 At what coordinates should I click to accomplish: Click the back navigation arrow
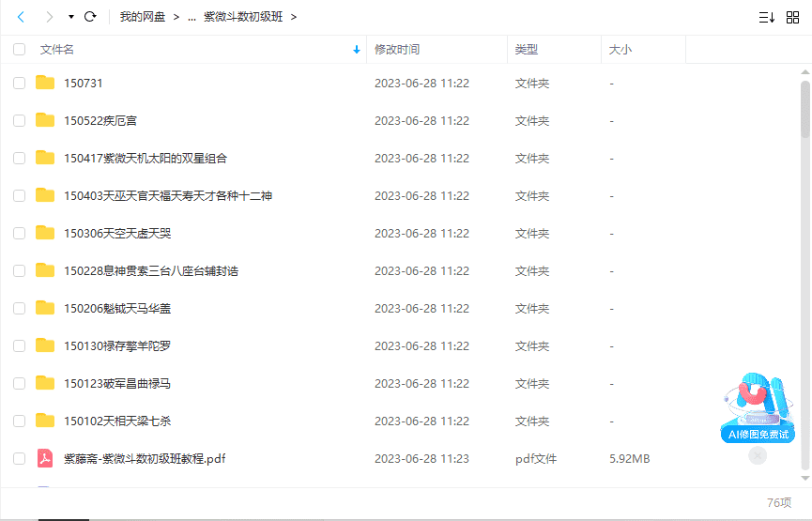click(22, 17)
